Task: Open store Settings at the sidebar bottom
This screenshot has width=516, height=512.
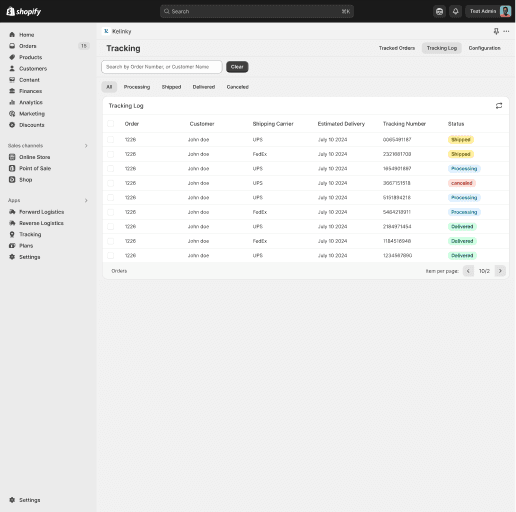Action: tap(29, 500)
